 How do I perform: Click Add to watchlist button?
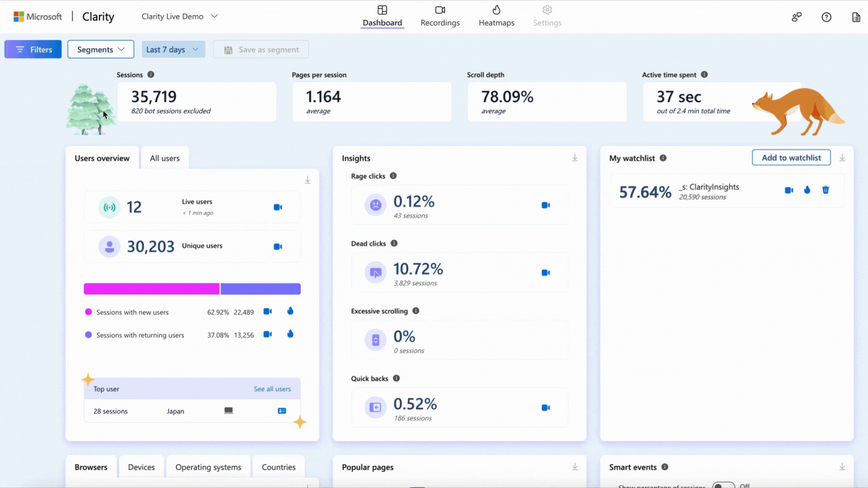[x=791, y=158]
